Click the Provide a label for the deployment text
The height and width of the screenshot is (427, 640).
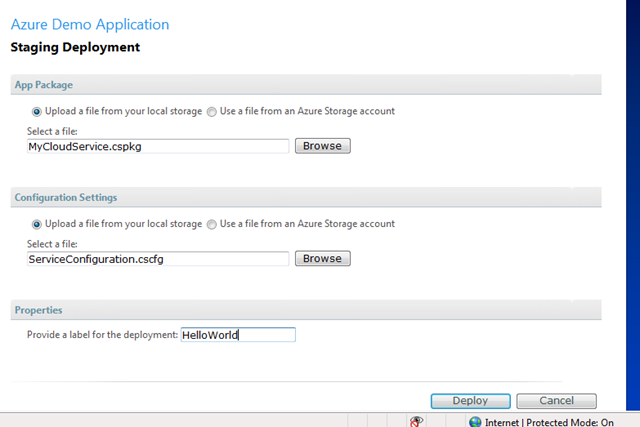102,335
